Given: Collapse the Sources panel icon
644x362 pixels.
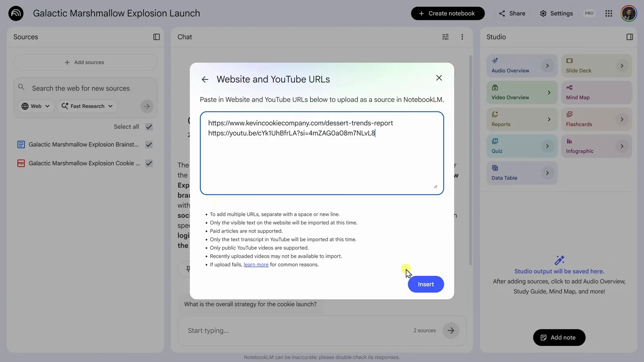Looking at the screenshot, I should click(157, 37).
